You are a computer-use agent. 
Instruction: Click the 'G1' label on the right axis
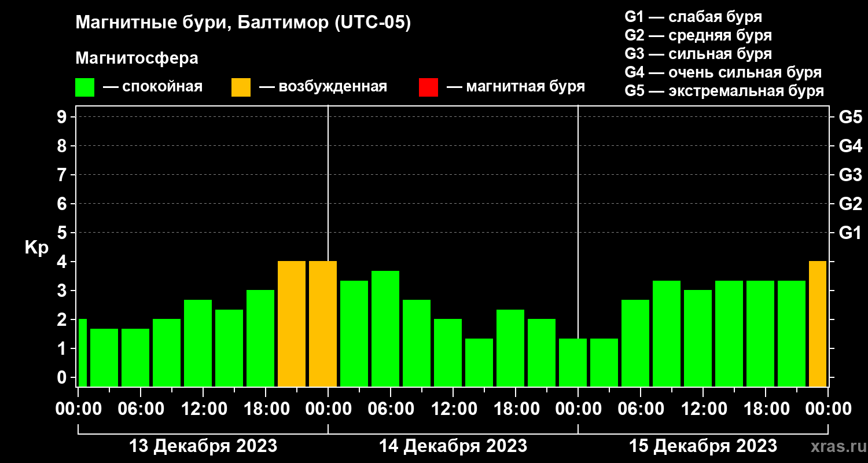tap(850, 233)
